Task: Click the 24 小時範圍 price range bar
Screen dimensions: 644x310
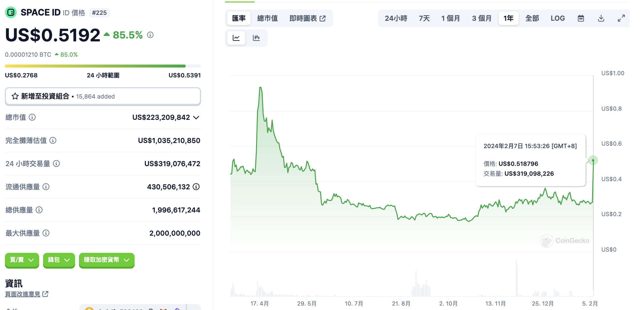Action: coord(103,66)
